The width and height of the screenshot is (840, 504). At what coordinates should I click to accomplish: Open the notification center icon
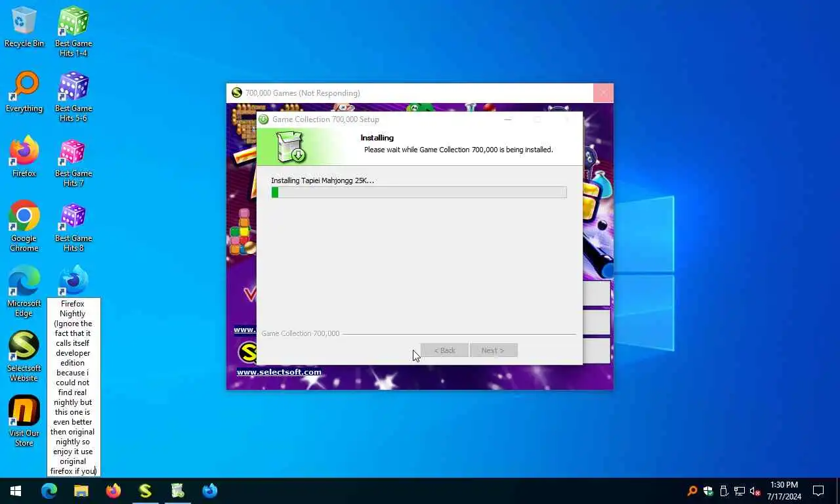tap(818, 491)
